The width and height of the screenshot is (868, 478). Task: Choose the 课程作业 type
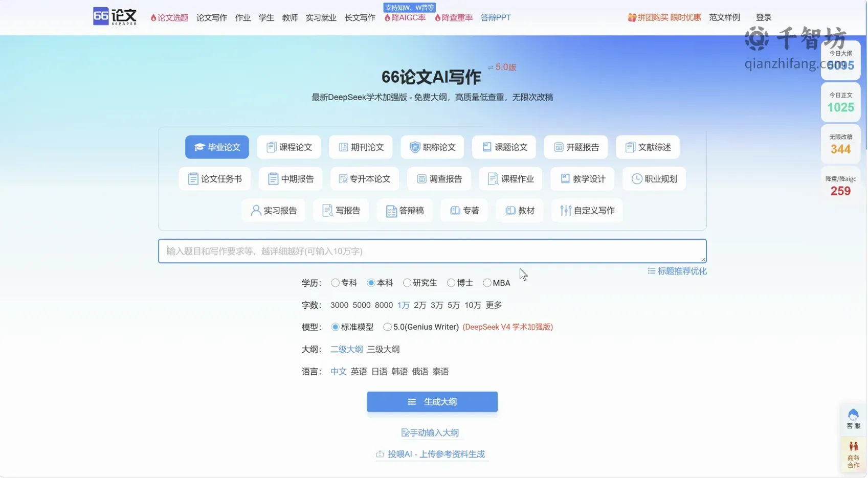pyautogui.click(x=510, y=179)
